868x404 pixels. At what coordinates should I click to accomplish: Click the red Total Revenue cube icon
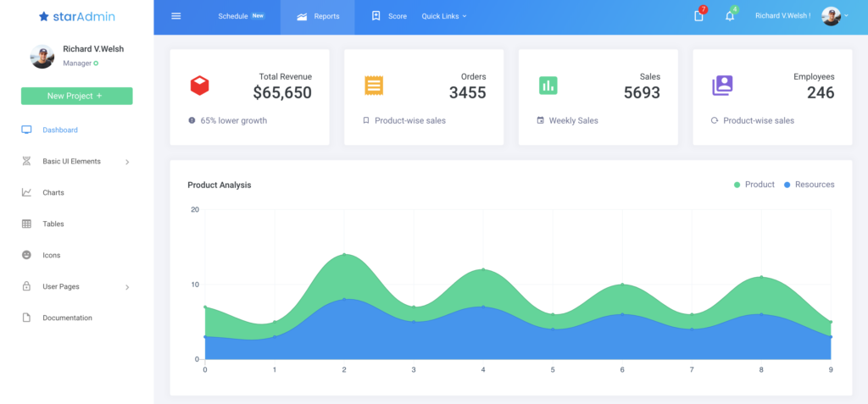coord(200,86)
